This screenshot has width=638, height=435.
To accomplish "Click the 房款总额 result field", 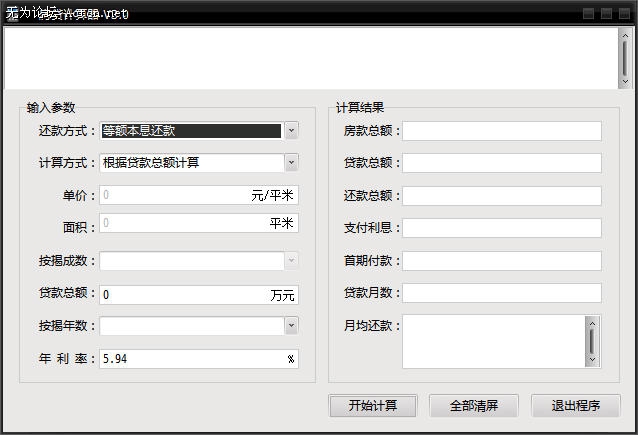I will [x=502, y=131].
